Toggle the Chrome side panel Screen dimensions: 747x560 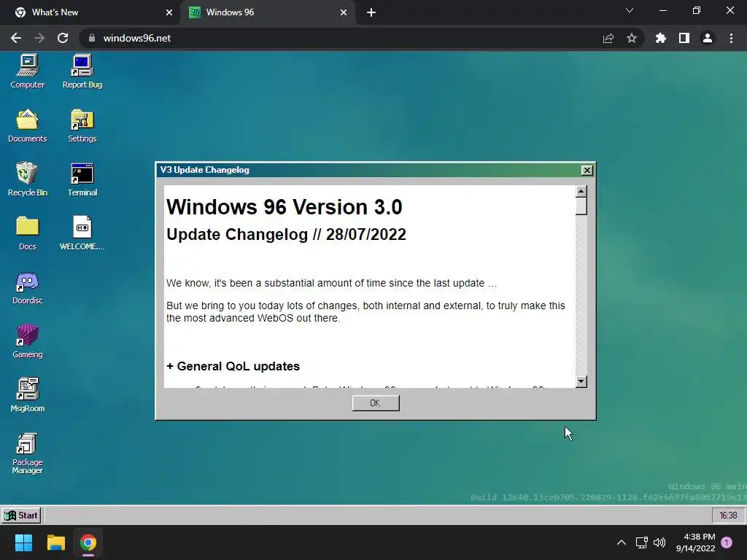click(684, 38)
